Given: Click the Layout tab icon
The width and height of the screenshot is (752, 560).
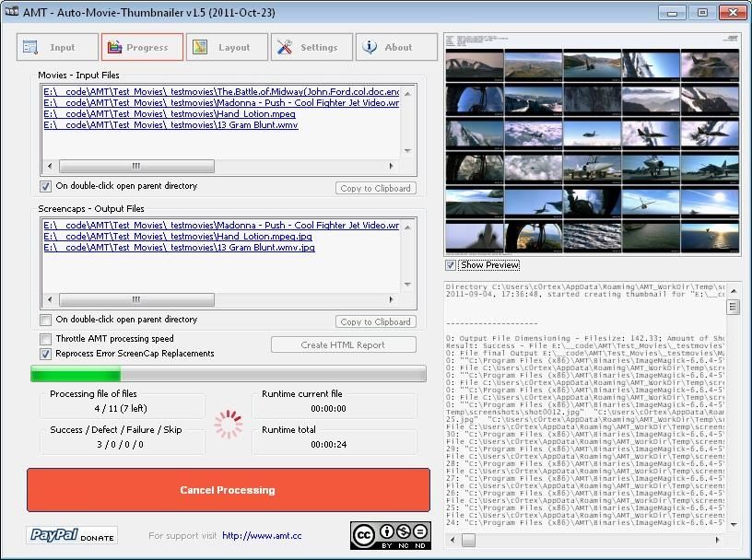Looking at the screenshot, I should [199, 48].
